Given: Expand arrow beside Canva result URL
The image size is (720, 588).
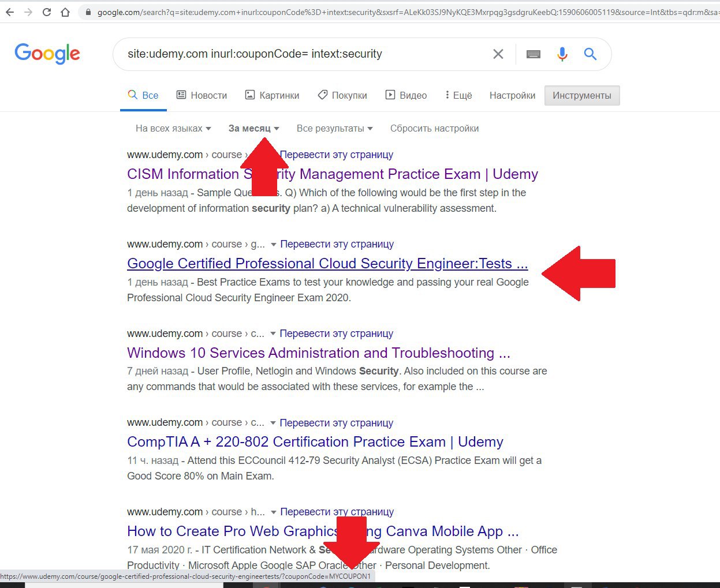Looking at the screenshot, I should point(274,512).
